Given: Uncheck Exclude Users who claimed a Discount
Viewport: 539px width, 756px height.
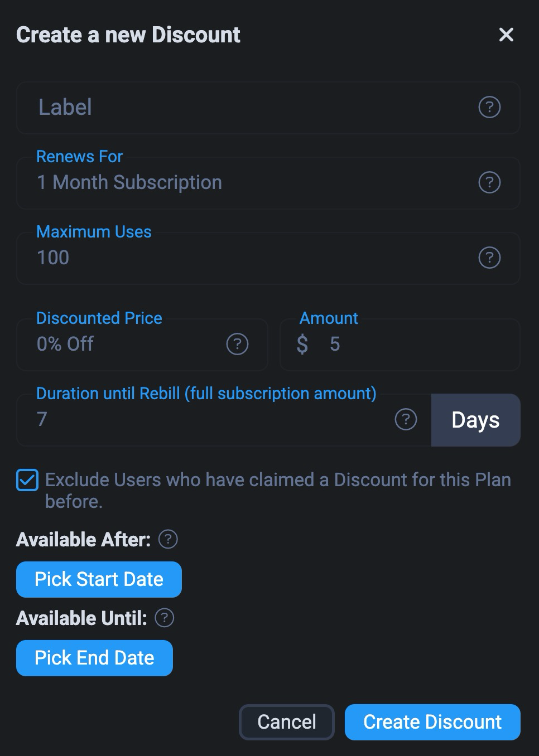Looking at the screenshot, I should point(27,480).
